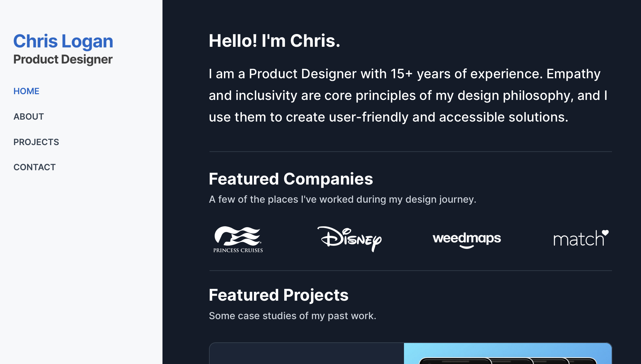
Task: Click the Chris Logan site logo
Action: pos(63,41)
